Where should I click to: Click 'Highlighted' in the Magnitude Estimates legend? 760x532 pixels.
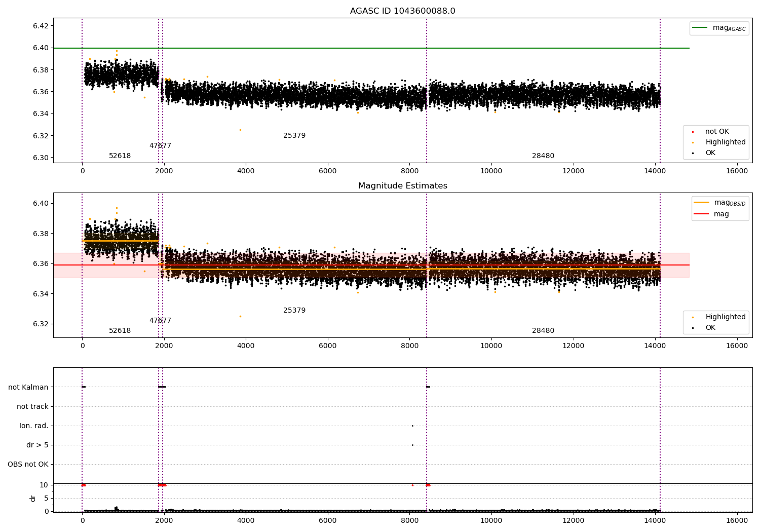point(726,317)
